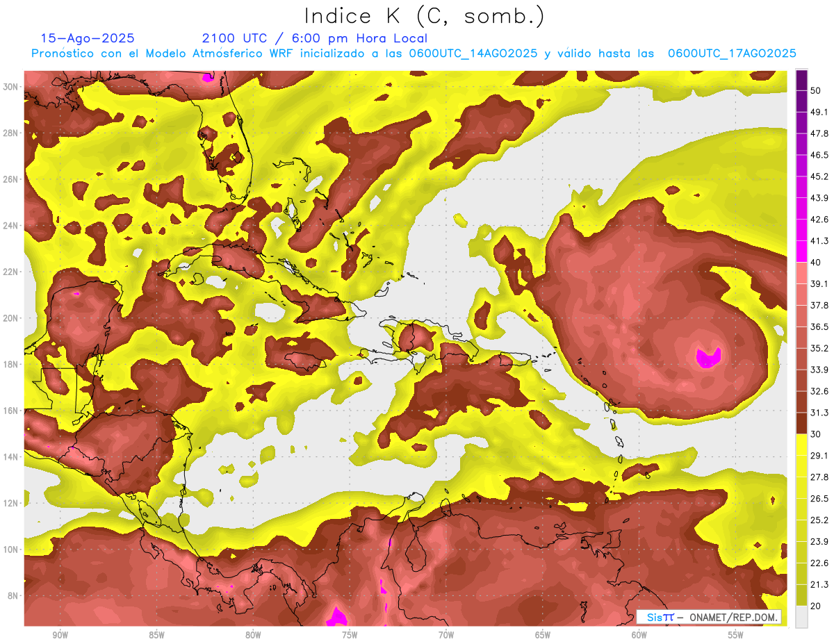Click the "75W" longitude label
Screen dimensions: 834x644
point(350,635)
